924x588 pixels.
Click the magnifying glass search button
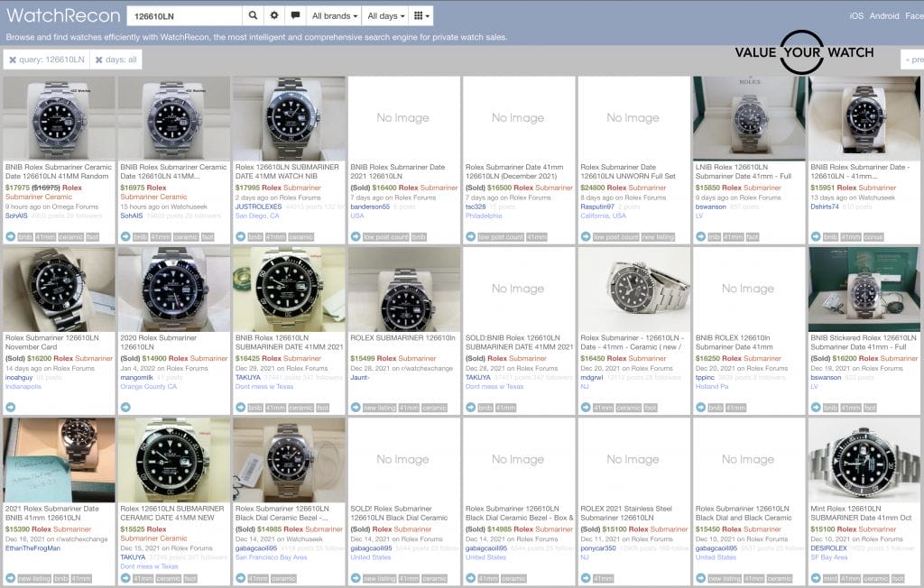pos(254,16)
